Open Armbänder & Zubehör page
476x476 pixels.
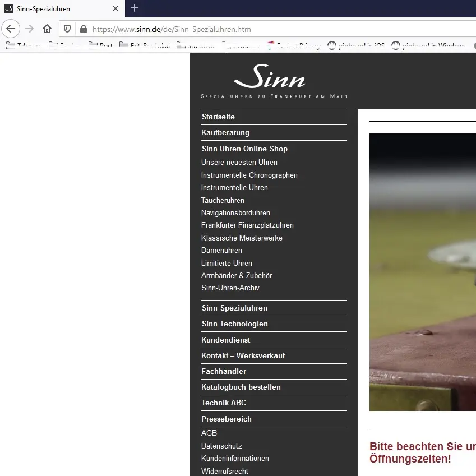(237, 276)
